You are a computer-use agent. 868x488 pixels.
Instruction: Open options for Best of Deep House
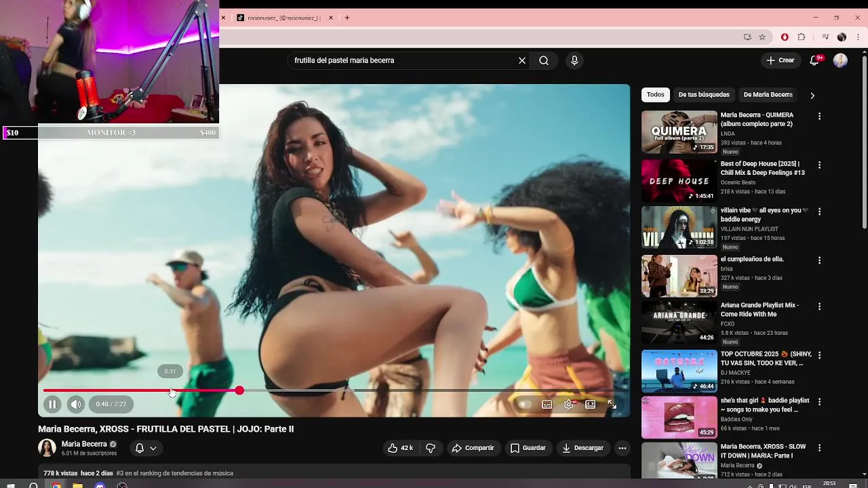point(819,165)
